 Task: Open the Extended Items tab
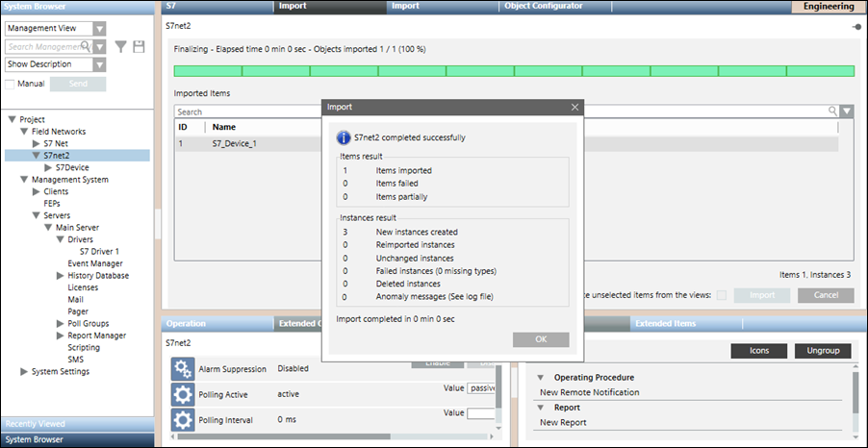(x=665, y=324)
